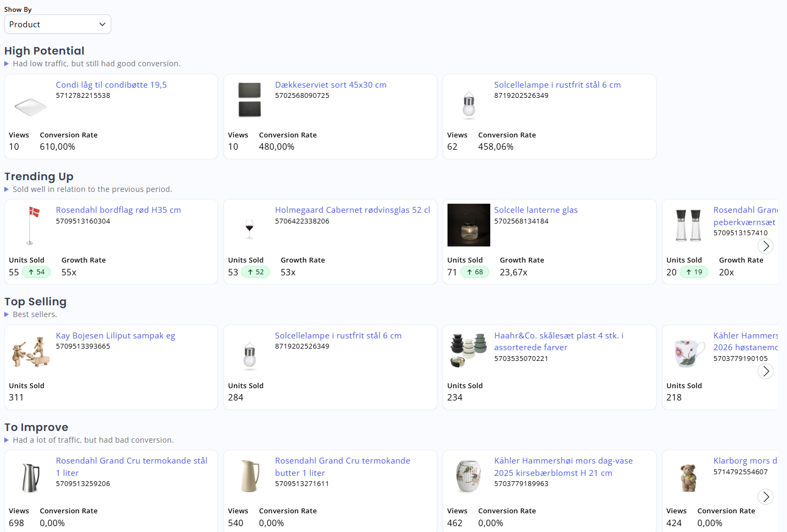Open Kay Bojesen Liliput sampak eg link
The height and width of the screenshot is (532, 787).
pos(115,335)
